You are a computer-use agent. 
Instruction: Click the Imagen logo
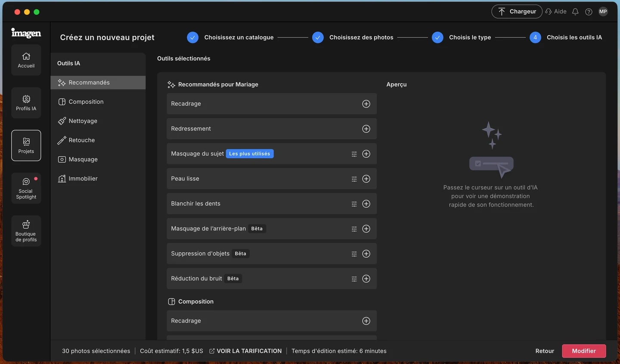point(26,33)
